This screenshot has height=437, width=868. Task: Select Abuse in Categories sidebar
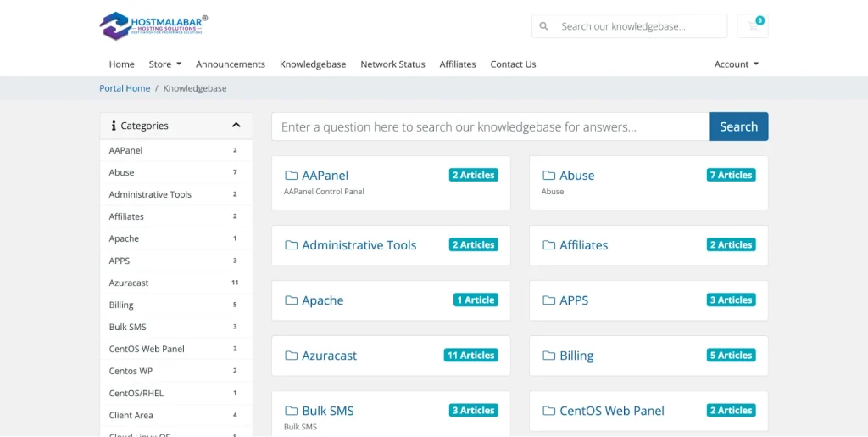tap(176, 172)
